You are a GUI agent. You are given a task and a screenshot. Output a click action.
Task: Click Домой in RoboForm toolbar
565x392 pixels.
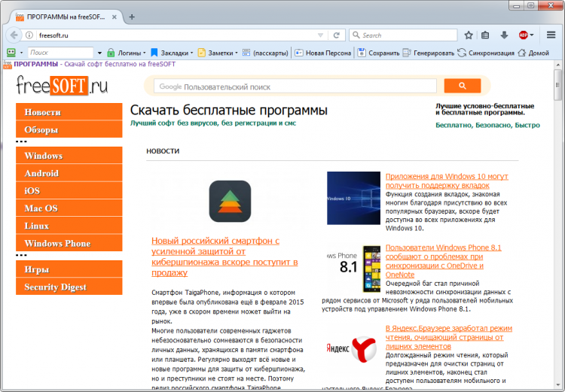tap(533, 53)
